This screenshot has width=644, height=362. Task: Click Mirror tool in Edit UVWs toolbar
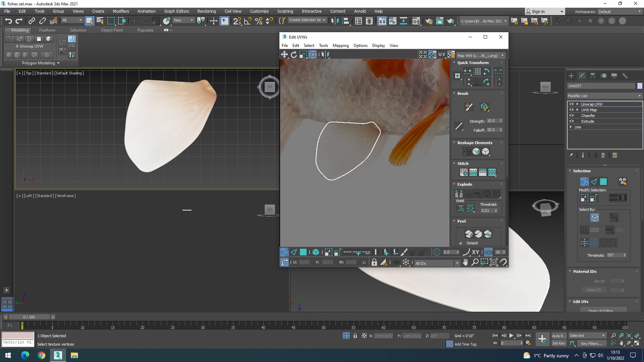(x=325, y=54)
